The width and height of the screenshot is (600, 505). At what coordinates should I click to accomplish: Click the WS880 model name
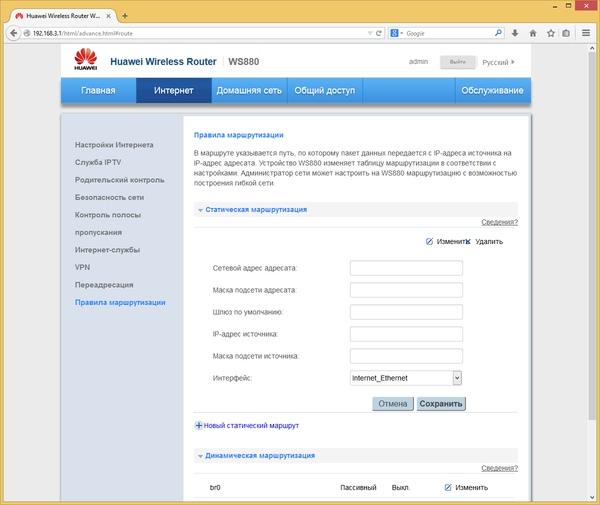(x=244, y=62)
